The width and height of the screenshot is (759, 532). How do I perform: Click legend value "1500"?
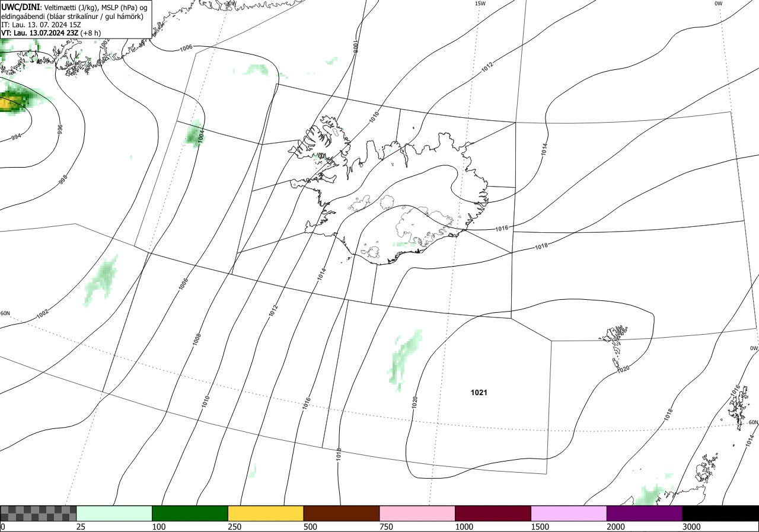pyautogui.click(x=540, y=527)
